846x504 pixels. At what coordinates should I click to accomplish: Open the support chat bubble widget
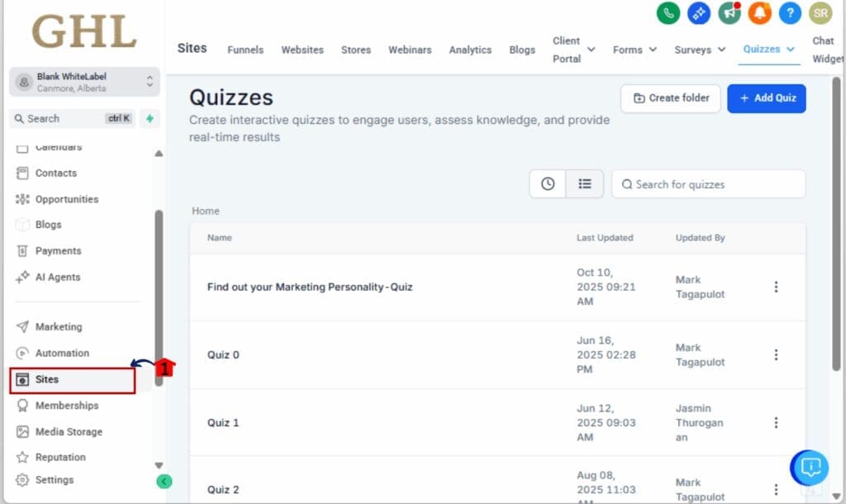tap(810, 468)
